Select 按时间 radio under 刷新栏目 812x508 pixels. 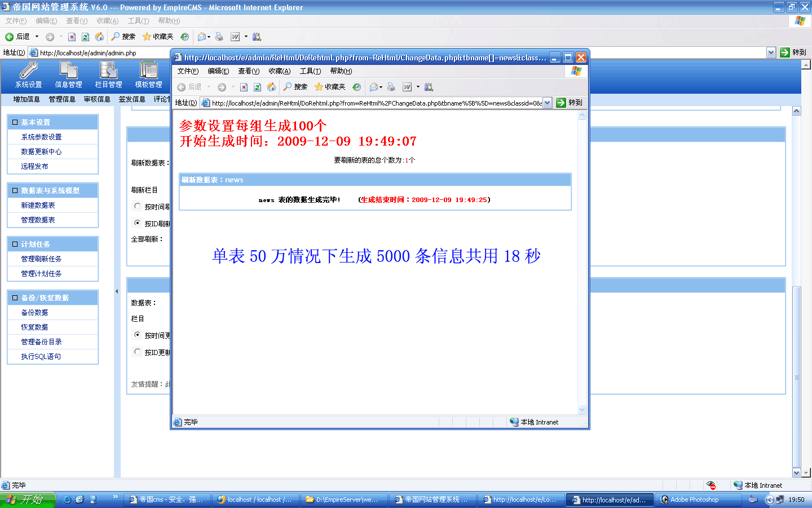[138, 206]
